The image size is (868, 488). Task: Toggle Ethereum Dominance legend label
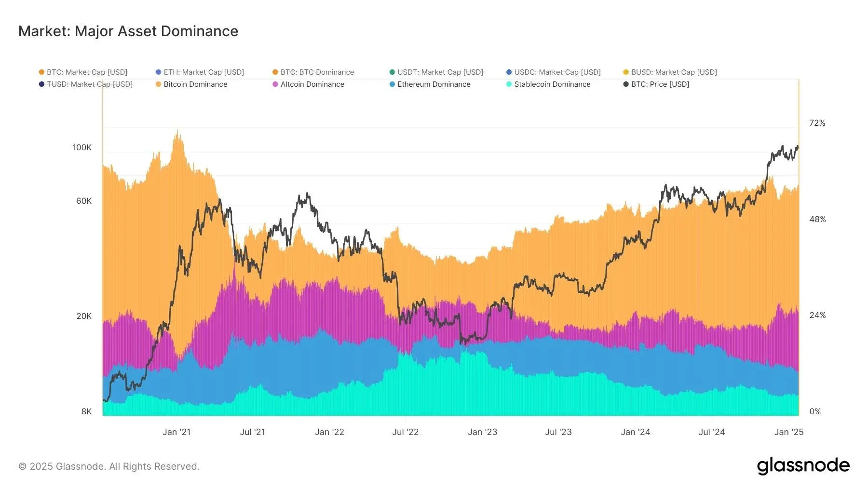[x=434, y=84]
